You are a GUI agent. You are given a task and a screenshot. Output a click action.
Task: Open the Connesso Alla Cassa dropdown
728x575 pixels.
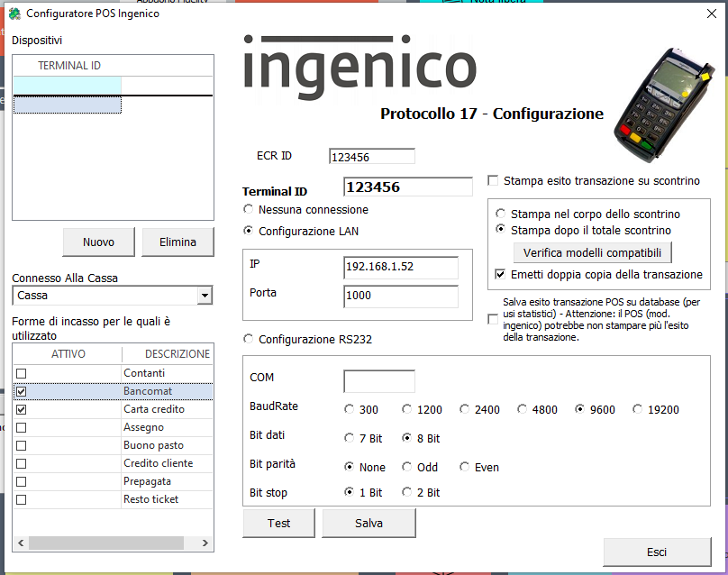click(205, 296)
